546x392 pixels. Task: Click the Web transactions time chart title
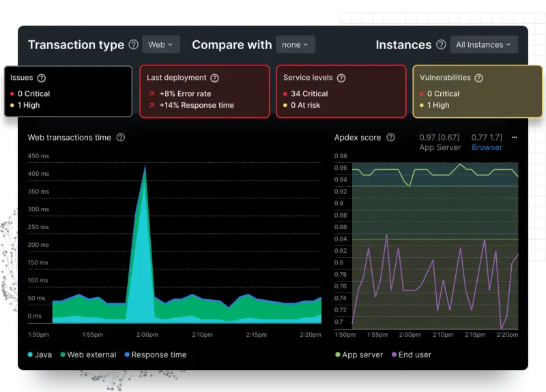70,138
